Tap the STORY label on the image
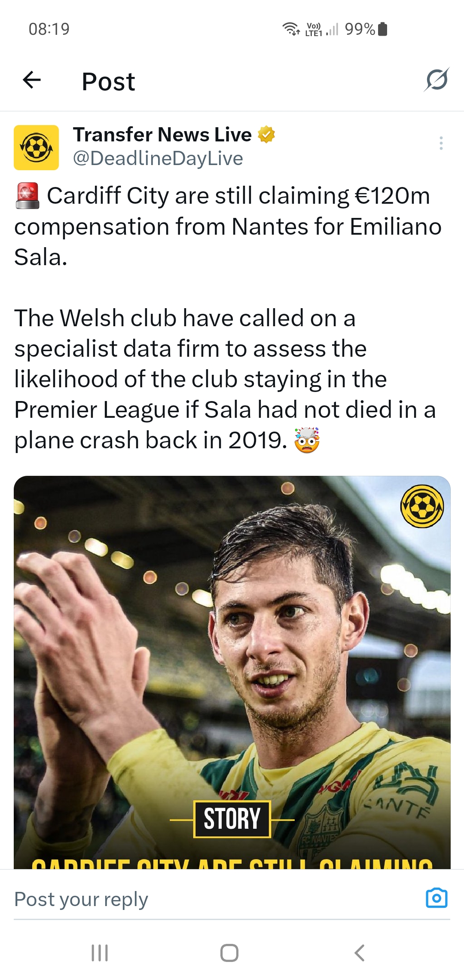464x980 pixels. click(232, 819)
